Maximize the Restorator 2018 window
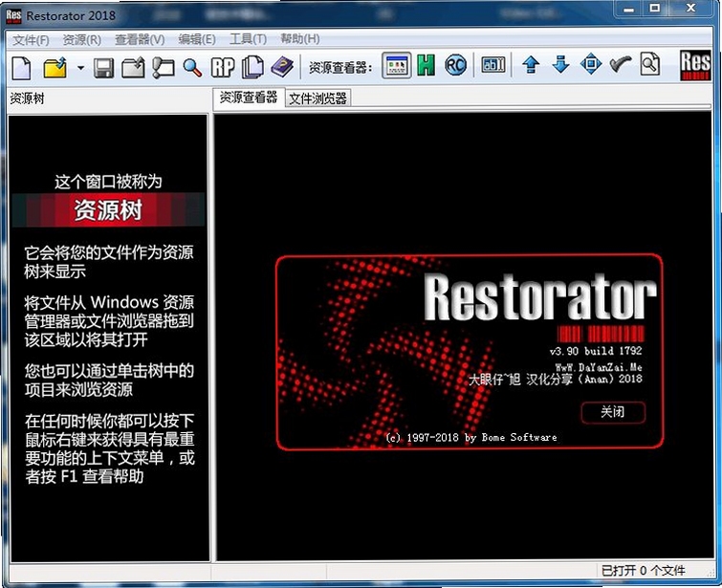Screen dimensions: 722x588 (x=654, y=9)
